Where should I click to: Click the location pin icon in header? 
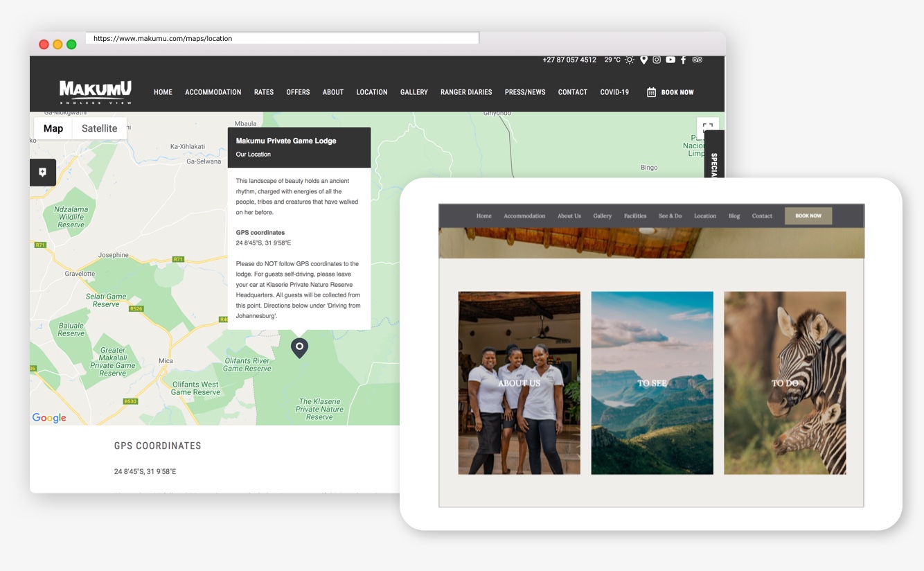[643, 60]
